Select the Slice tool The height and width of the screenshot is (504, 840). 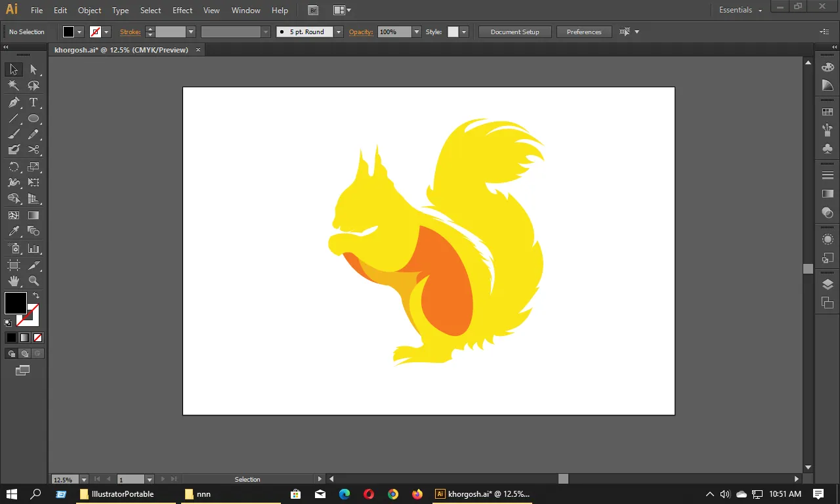click(x=33, y=265)
